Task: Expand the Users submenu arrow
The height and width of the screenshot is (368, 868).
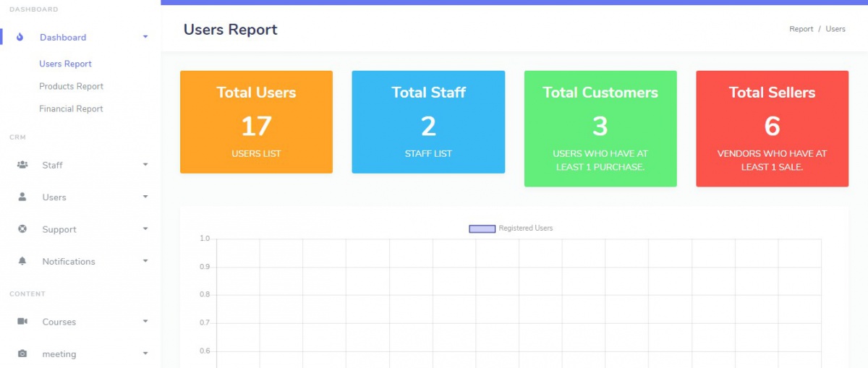Action: pyautogui.click(x=145, y=197)
